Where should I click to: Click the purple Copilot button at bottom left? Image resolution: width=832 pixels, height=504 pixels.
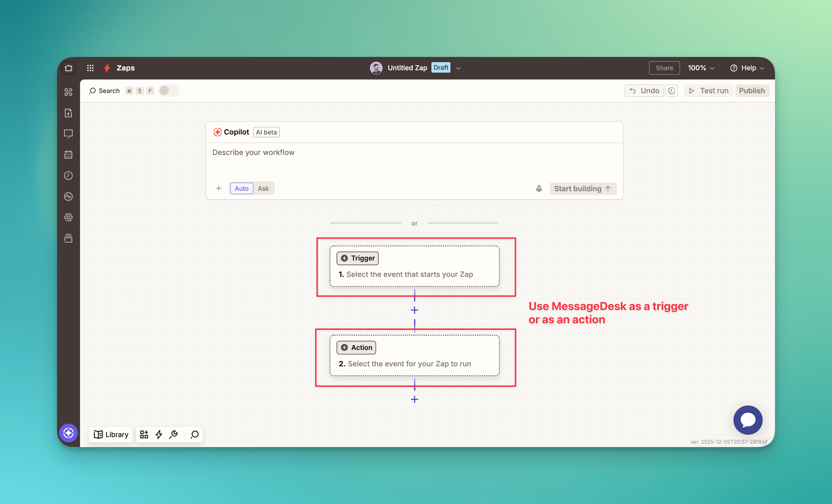coord(69,433)
